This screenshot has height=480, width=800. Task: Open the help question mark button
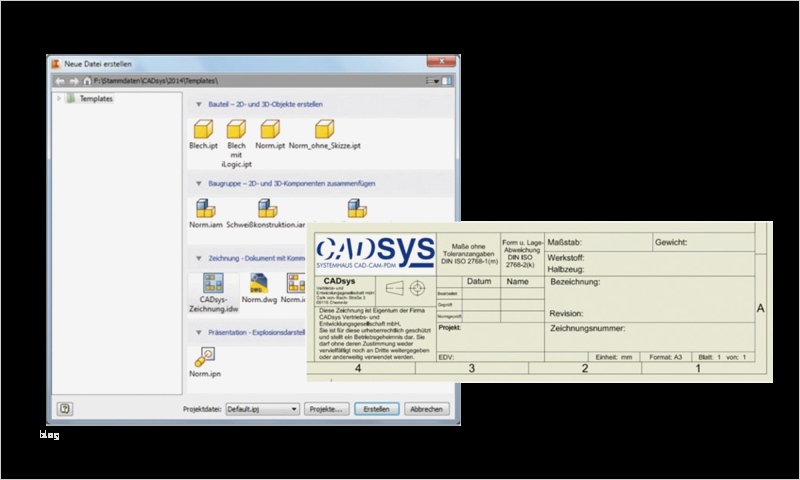coord(65,409)
